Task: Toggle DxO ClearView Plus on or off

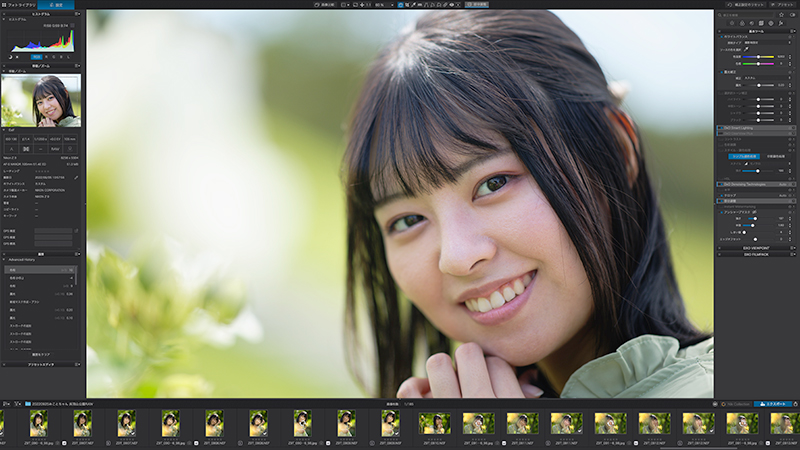Action: [721, 134]
